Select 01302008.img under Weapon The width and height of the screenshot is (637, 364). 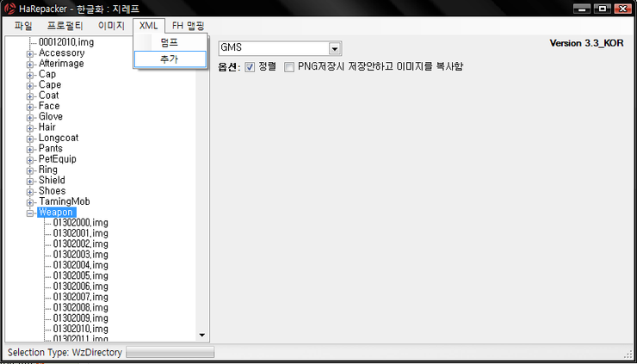[80, 307]
